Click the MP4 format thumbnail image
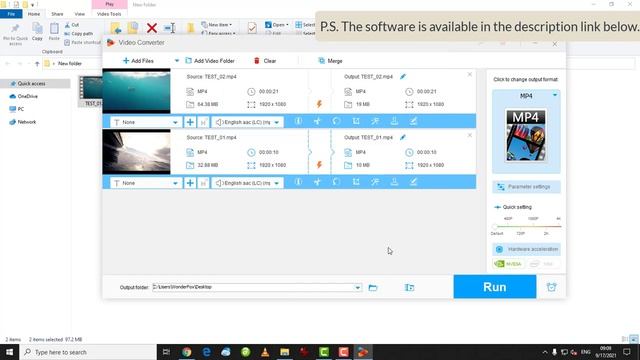The height and width of the screenshot is (360, 640). pos(526,135)
